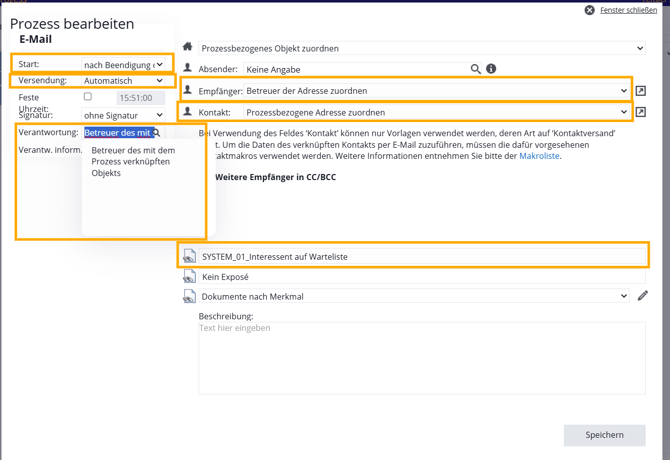Click template icon beside SYSTEM_01_Interessent auf Warteliste
The width and height of the screenshot is (670, 460).
(189, 257)
